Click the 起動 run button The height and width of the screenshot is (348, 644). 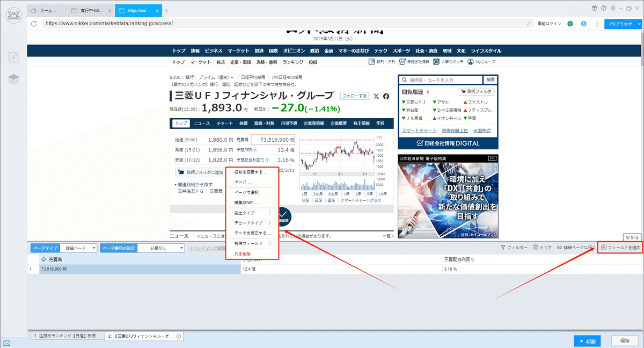click(x=588, y=341)
